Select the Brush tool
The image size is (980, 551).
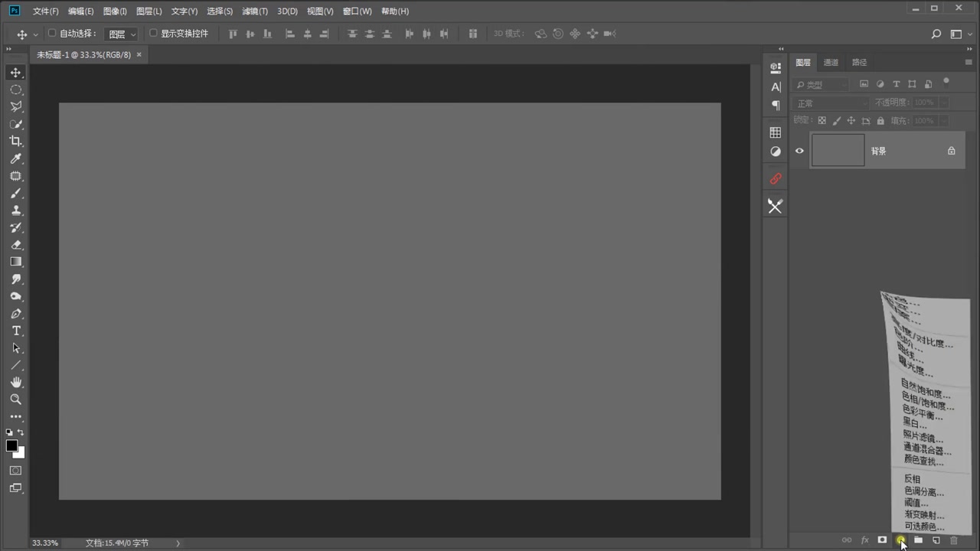(15, 193)
